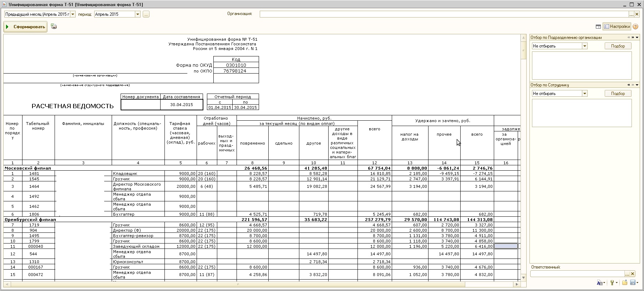The image size is (644, 291).
Task: Click the Заведующий складом position cell
Action: 138,246
